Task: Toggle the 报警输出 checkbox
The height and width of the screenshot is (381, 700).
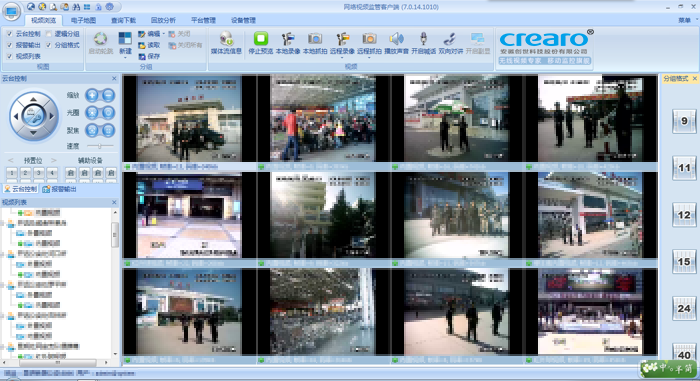Action: pos(9,45)
